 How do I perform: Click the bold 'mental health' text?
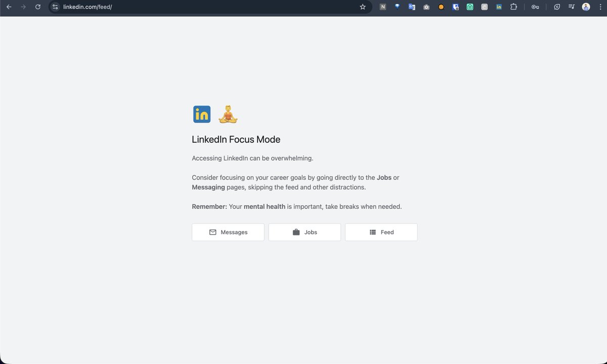[265, 207]
